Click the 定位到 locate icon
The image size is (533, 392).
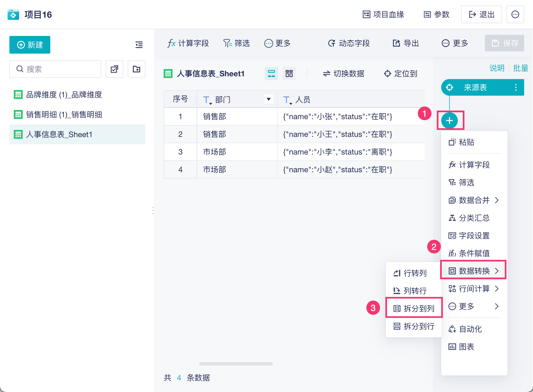[x=387, y=74]
